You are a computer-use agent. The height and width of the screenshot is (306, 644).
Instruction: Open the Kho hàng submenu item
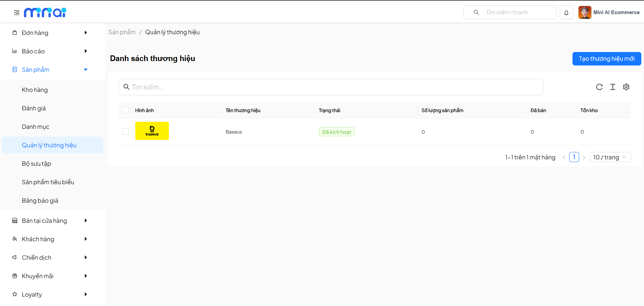[35, 90]
